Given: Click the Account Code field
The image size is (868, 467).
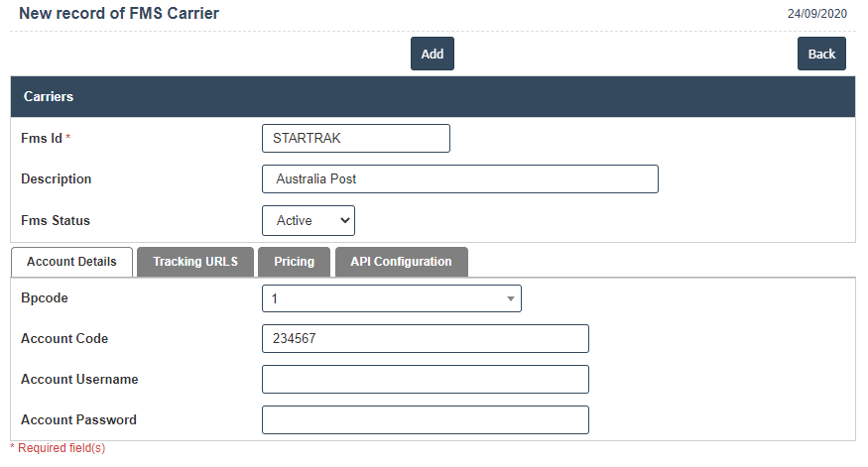Looking at the screenshot, I should pyautogui.click(x=425, y=339).
